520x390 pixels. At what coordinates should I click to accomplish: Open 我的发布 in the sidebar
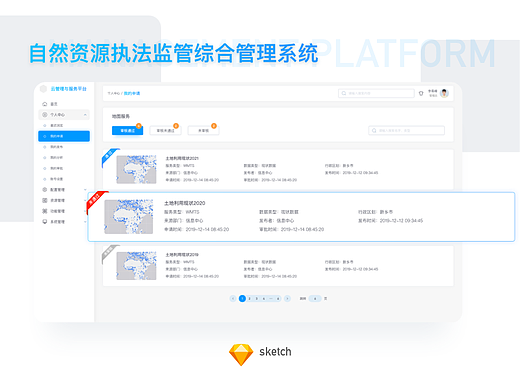tap(56, 147)
